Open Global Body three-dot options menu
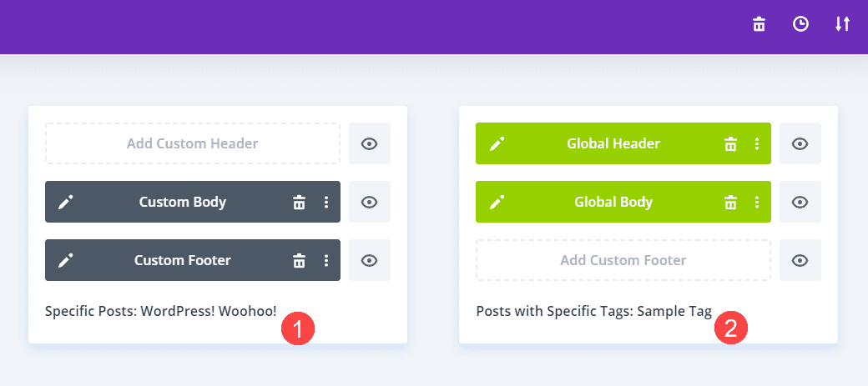The image size is (868, 386). click(757, 202)
